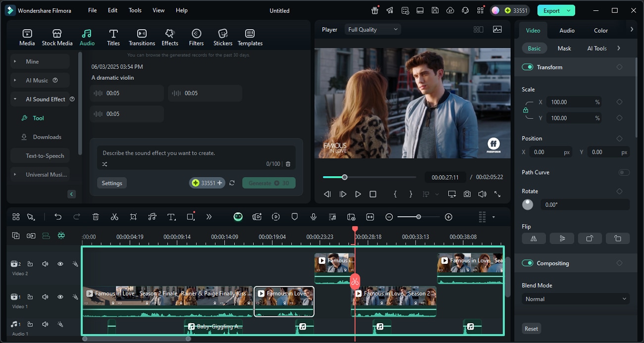Click the timeline zoom slider handle

(x=419, y=217)
